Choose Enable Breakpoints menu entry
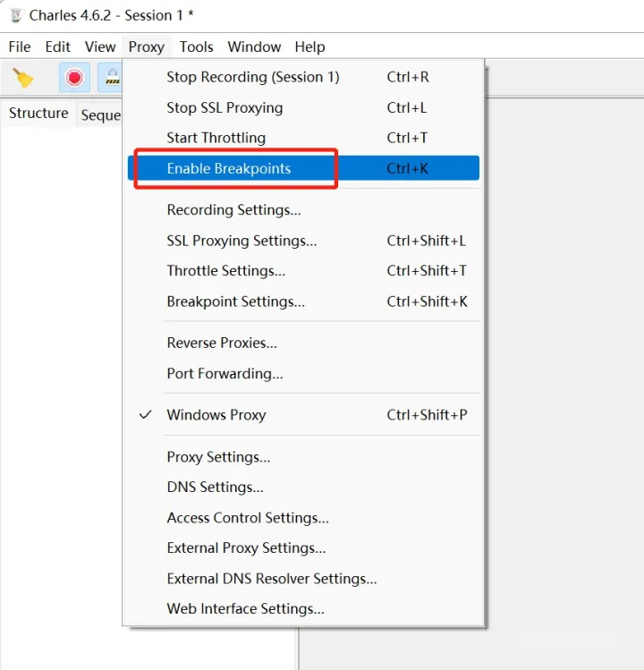 [303, 168]
